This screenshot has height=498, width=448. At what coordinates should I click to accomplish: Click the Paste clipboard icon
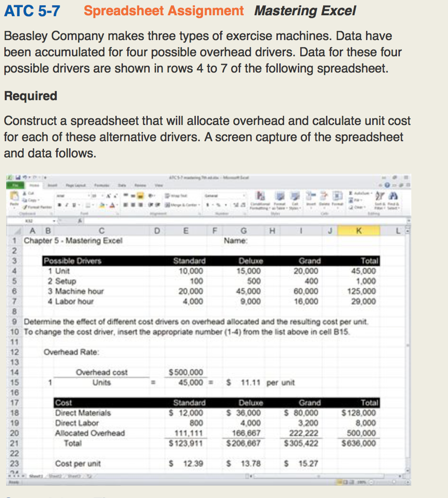point(14,196)
